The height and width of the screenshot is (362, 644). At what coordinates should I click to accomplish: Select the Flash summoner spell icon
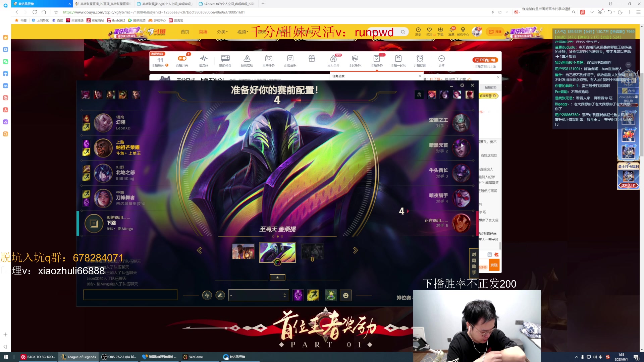pyautogui.click(x=313, y=295)
